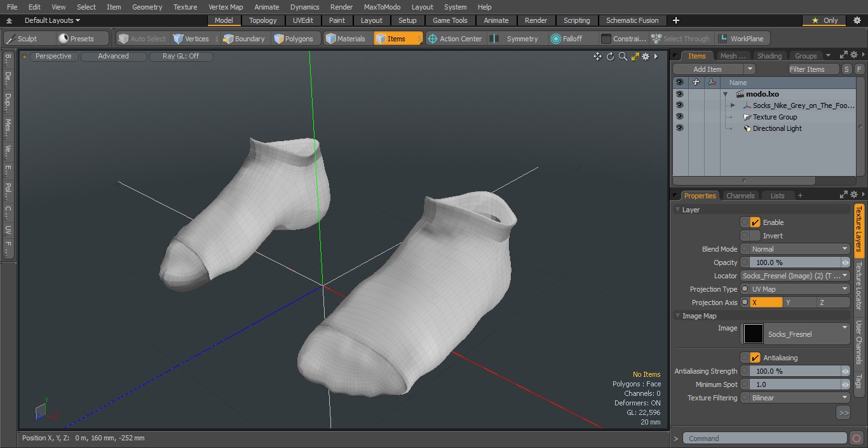Open the Geometry menu

(x=147, y=7)
